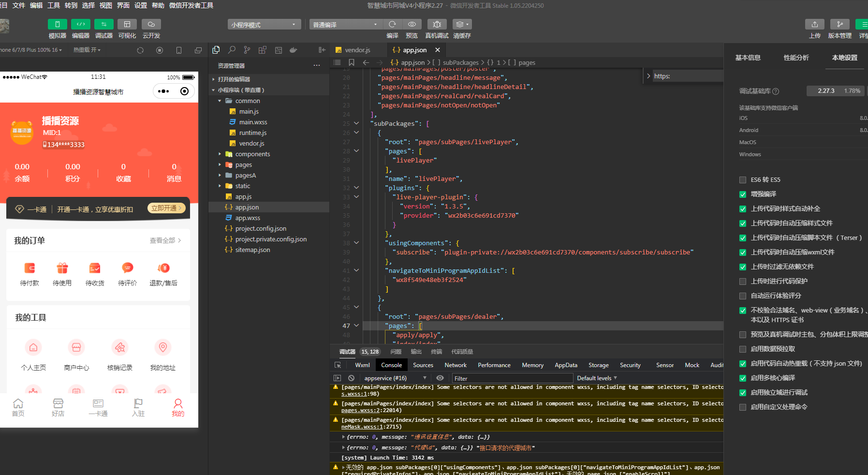Screen dimensions: 868x475
Task: Open the visualization (可视化) view
Action: point(127,24)
